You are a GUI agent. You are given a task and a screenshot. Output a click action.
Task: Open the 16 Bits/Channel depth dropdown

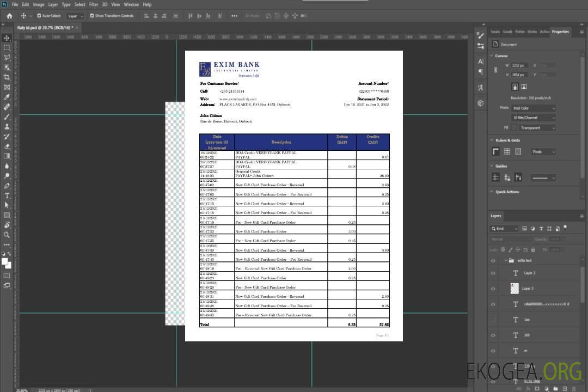534,118
